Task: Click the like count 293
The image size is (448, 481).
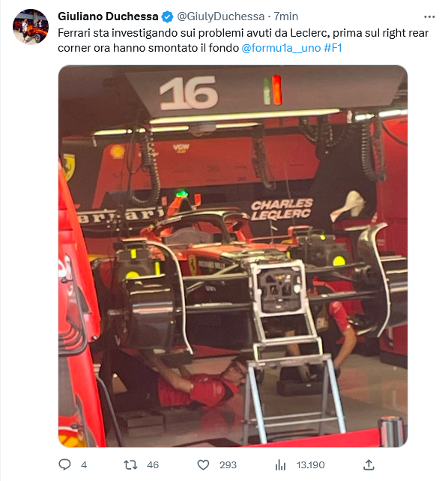Action: (x=228, y=465)
